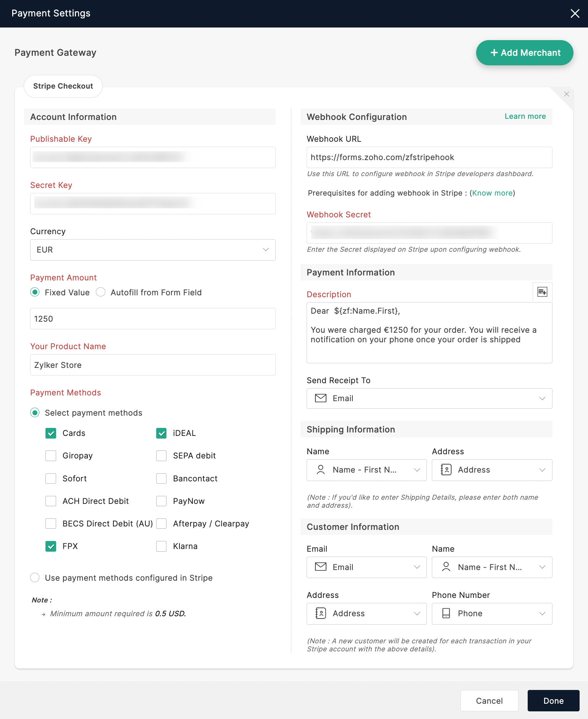The width and height of the screenshot is (588, 719).
Task: Expand the Shipping Address dropdown
Action: 492,470
